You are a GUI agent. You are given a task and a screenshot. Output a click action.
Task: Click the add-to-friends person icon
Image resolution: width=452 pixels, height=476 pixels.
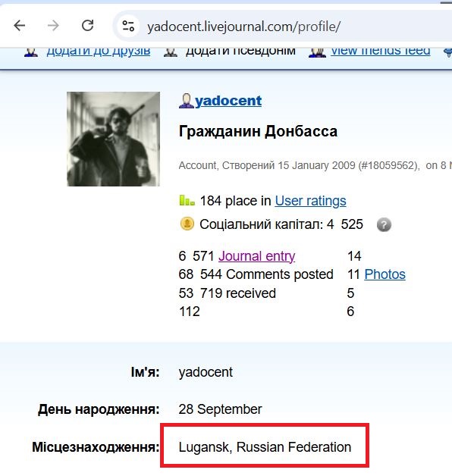[x=30, y=52]
